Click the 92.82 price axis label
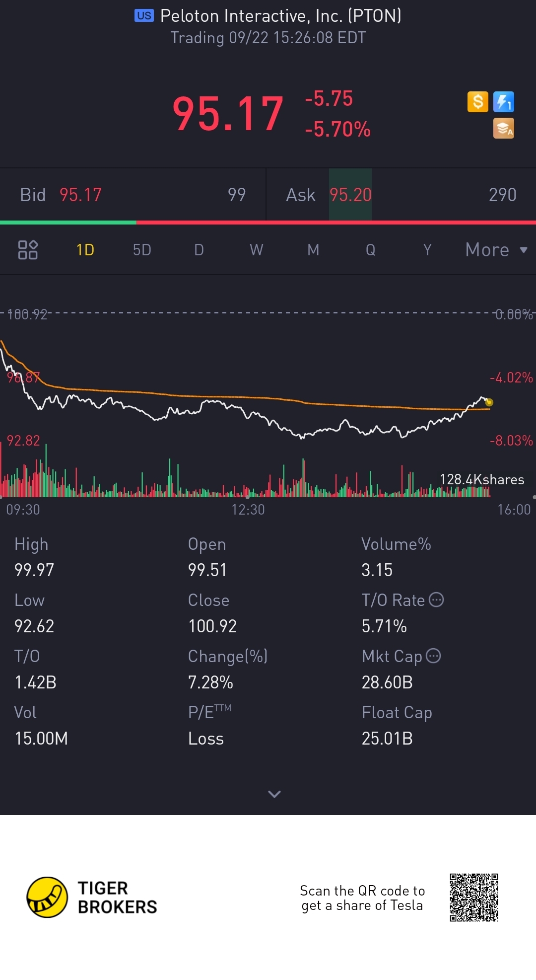536x980 pixels. [x=23, y=441]
